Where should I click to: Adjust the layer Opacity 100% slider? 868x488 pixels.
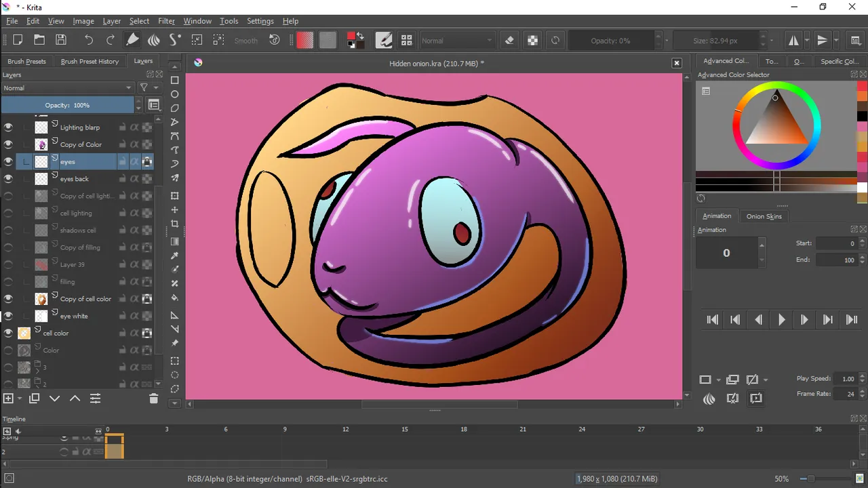[67, 105]
